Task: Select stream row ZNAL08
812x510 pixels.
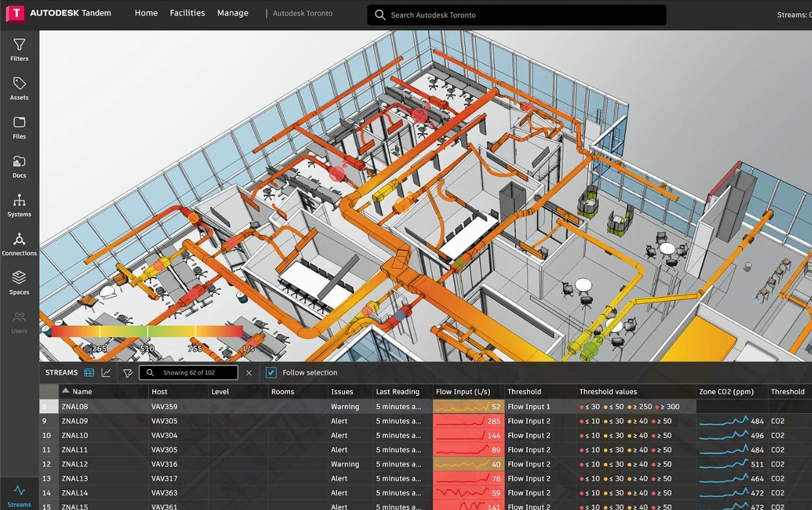Action: [x=425, y=407]
